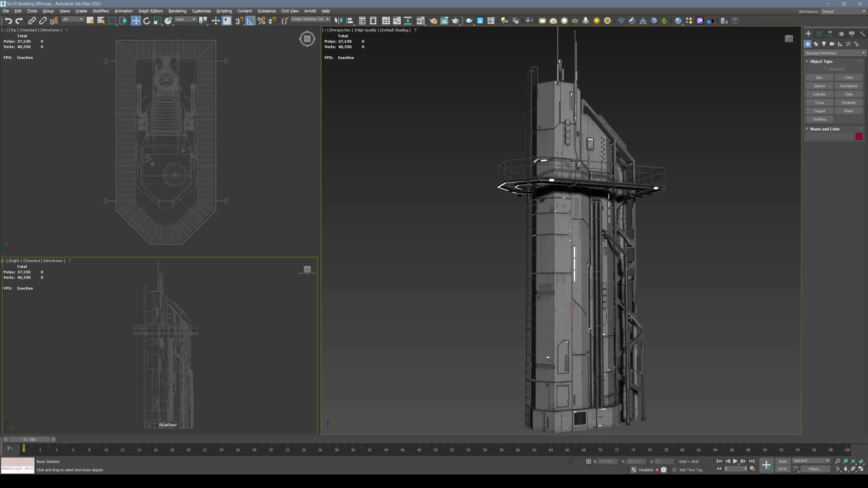868x488 pixels.
Task: Click the Teapot primitive button
Action: pos(819,111)
